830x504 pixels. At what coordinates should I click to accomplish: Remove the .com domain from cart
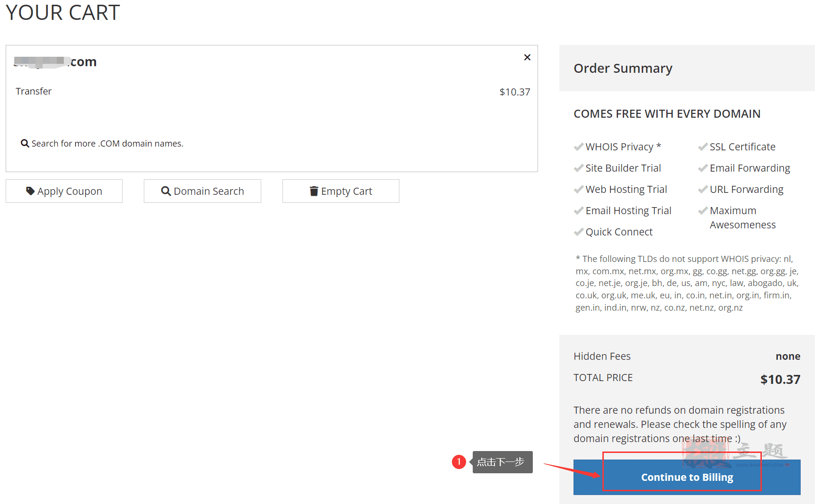pyautogui.click(x=527, y=57)
